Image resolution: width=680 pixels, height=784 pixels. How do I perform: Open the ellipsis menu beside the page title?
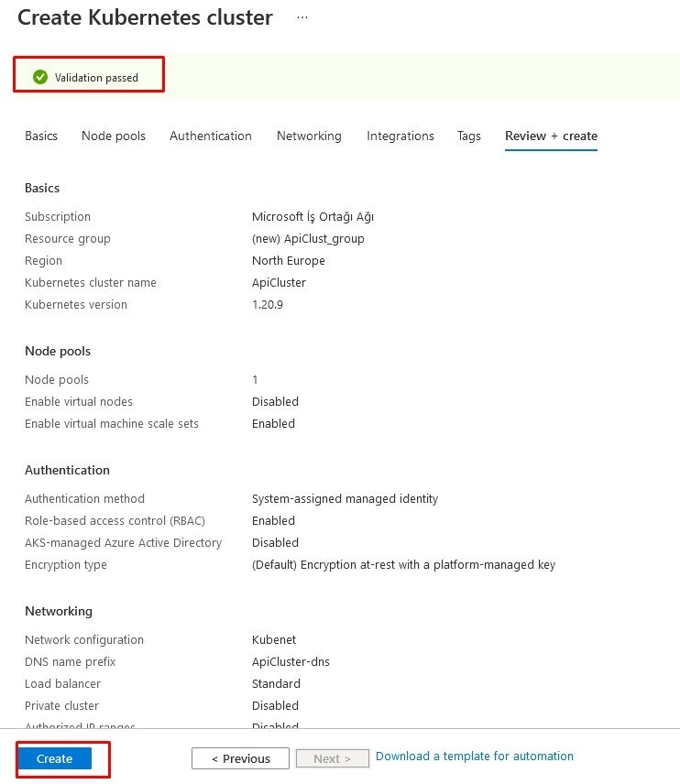click(x=302, y=16)
